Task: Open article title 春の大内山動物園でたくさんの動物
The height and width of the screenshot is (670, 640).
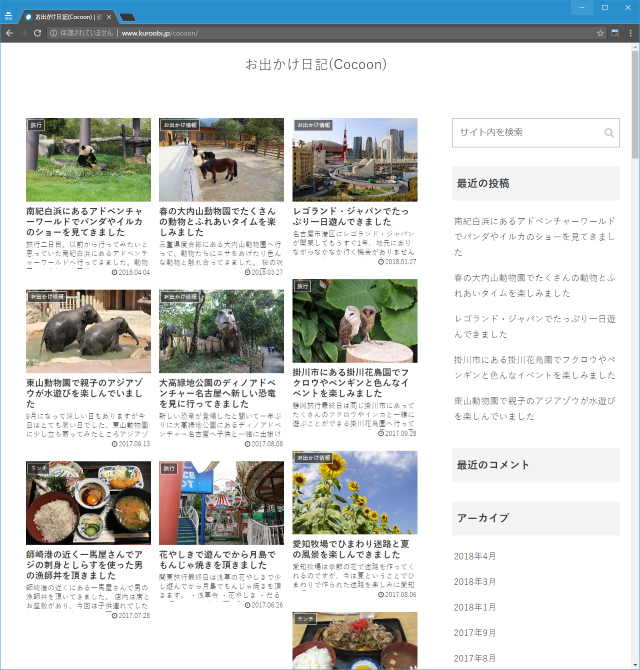Action: point(218,222)
